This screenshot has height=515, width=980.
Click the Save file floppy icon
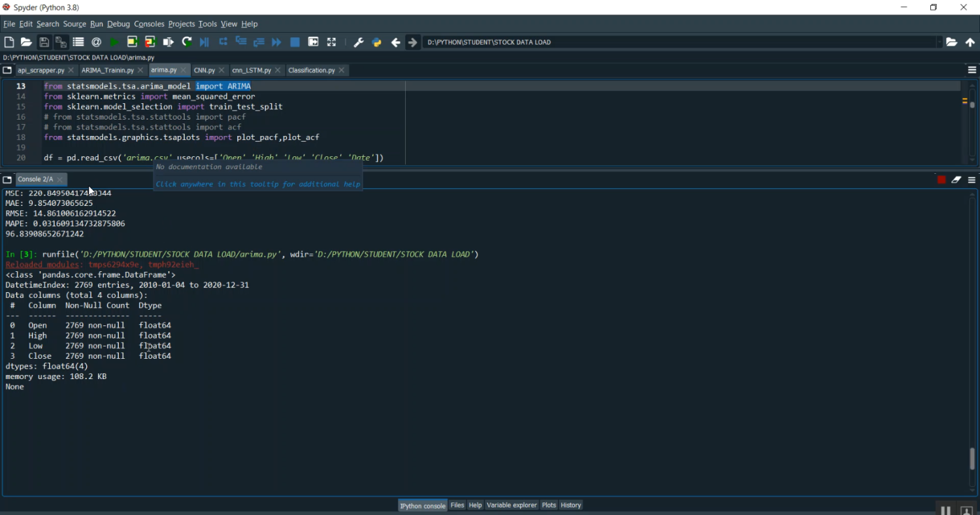coord(44,42)
